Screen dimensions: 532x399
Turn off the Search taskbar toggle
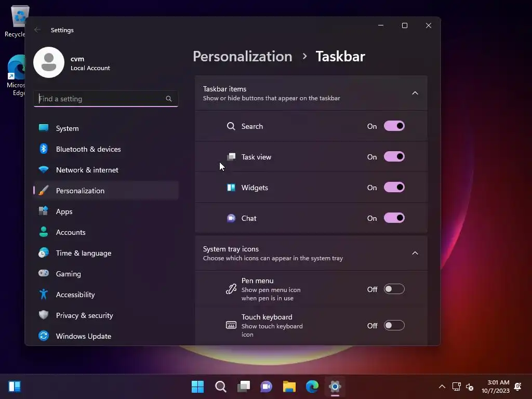click(x=394, y=126)
